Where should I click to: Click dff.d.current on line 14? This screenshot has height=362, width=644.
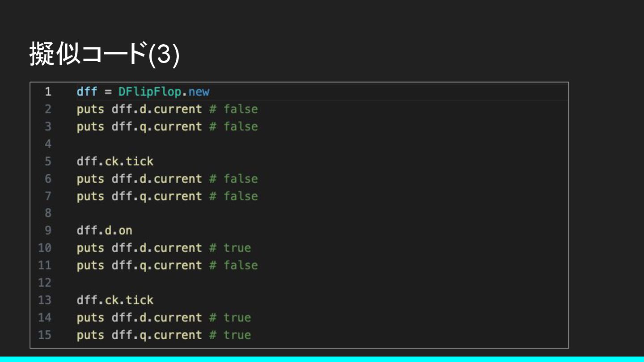coord(157,318)
